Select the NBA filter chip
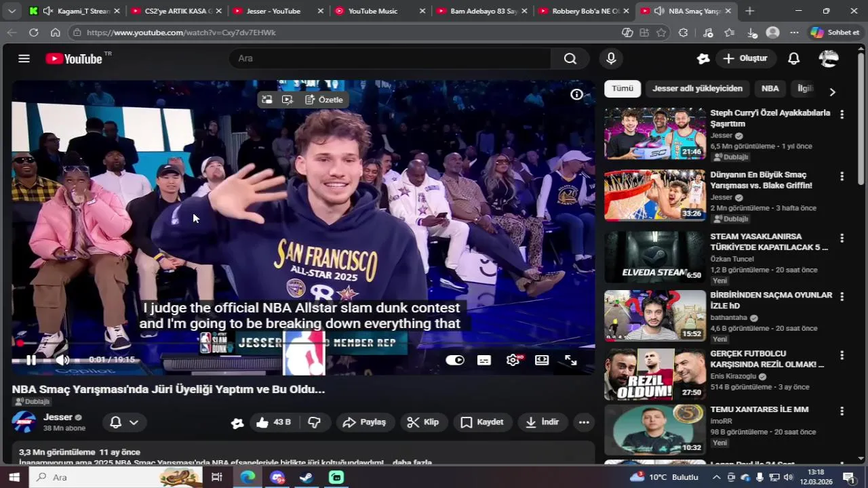The image size is (868, 488). coord(770,89)
